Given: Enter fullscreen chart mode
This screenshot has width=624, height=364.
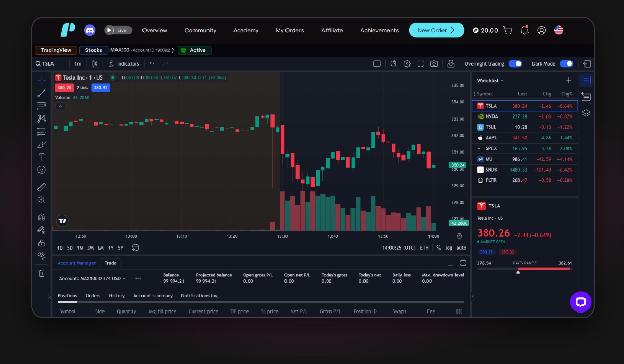Looking at the screenshot, I should click(x=420, y=63).
